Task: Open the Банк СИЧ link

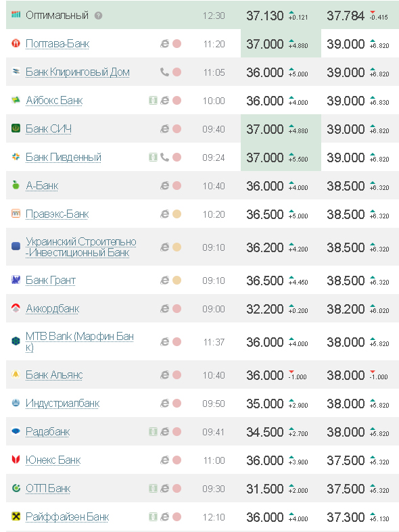Action: click(49, 129)
